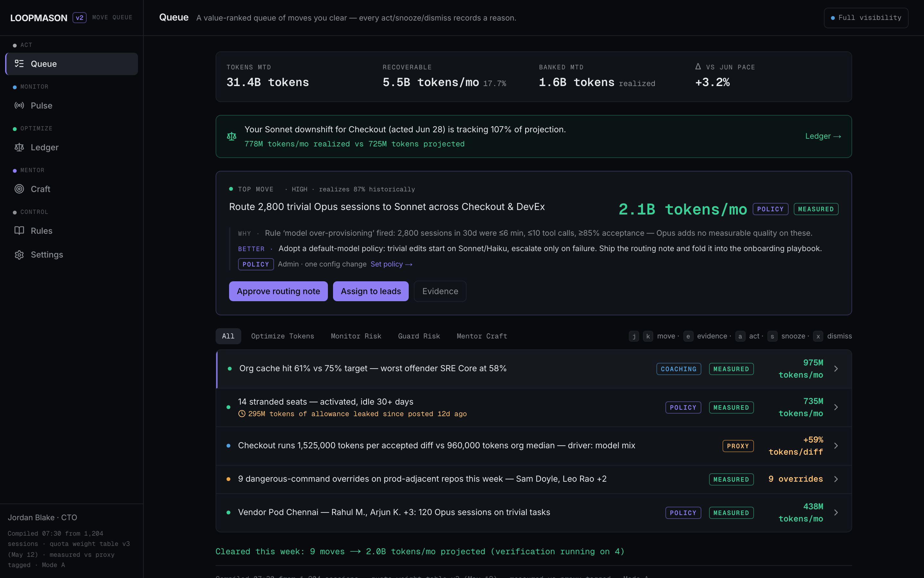
Task: Click the s snooze shortcut key
Action: [x=773, y=336]
